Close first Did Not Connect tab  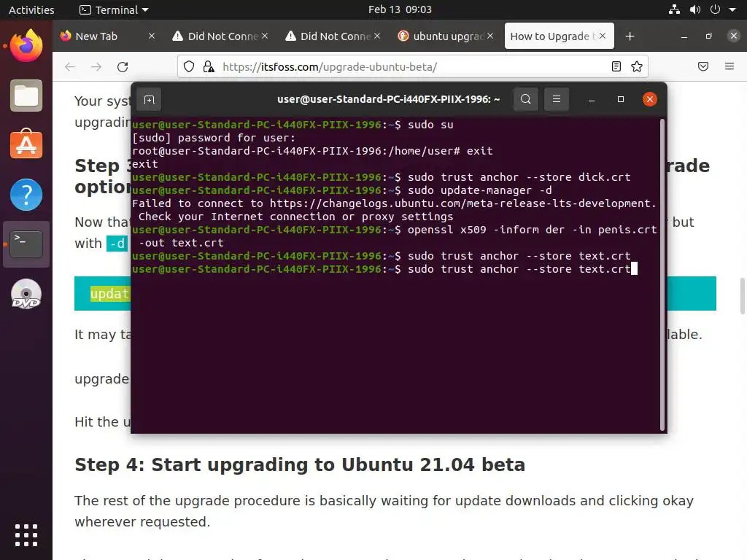point(265,36)
